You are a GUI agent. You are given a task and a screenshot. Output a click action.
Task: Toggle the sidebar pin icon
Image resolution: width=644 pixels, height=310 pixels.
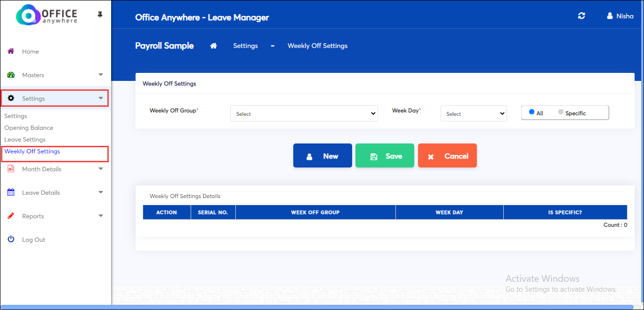click(100, 15)
